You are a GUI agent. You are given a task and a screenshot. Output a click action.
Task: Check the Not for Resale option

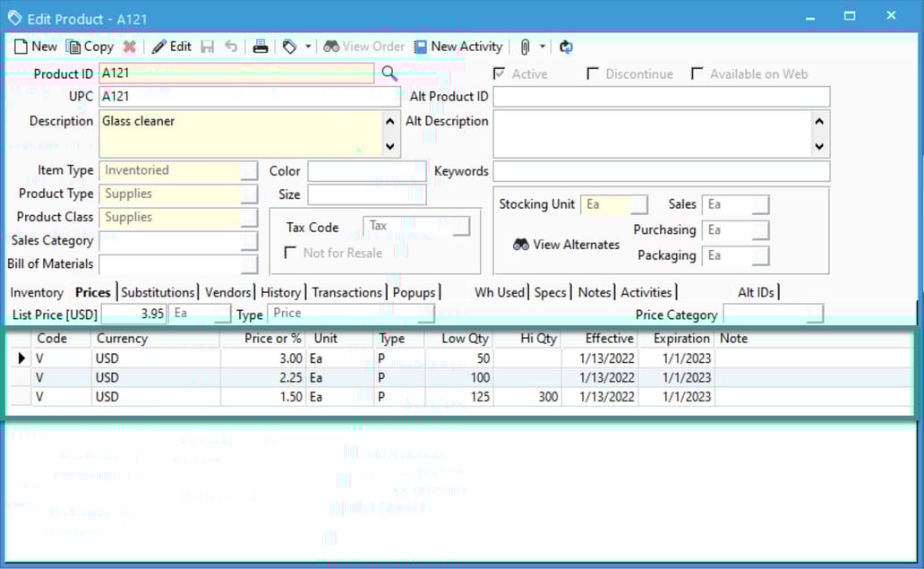click(x=290, y=252)
